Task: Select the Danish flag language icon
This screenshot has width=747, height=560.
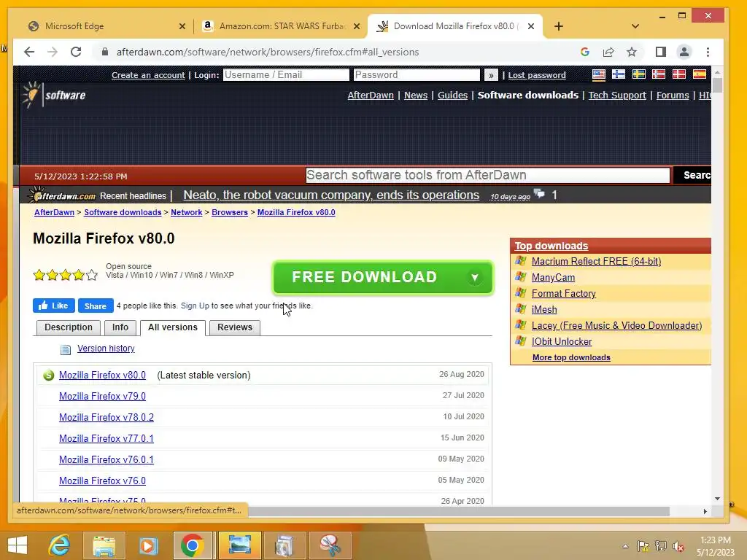Action: [679, 74]
